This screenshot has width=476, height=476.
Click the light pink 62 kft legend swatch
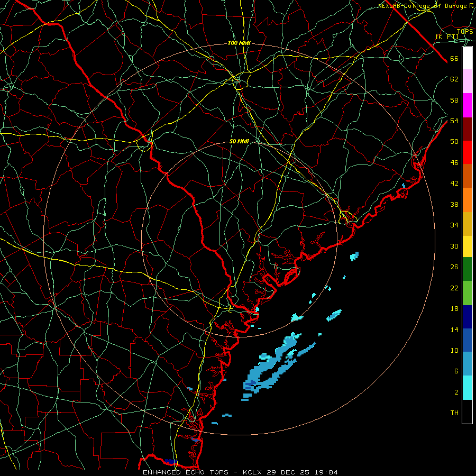click(467, 81)
